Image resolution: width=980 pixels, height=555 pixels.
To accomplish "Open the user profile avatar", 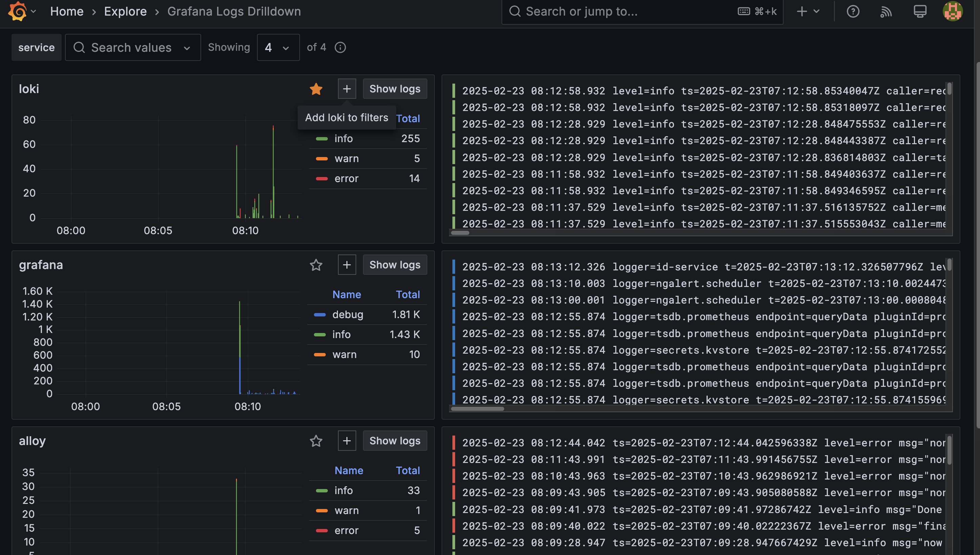I will (953, 12).
